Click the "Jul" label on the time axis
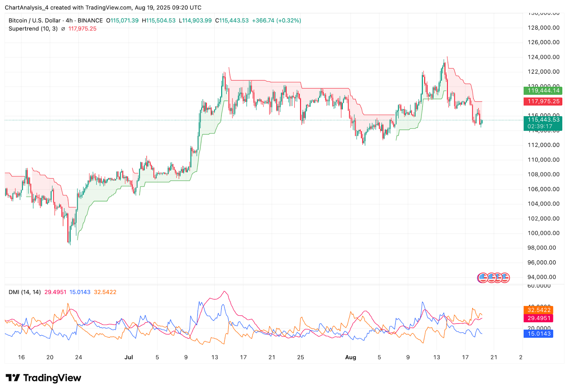This screenshot has height=392, width=569. [129, 357]
